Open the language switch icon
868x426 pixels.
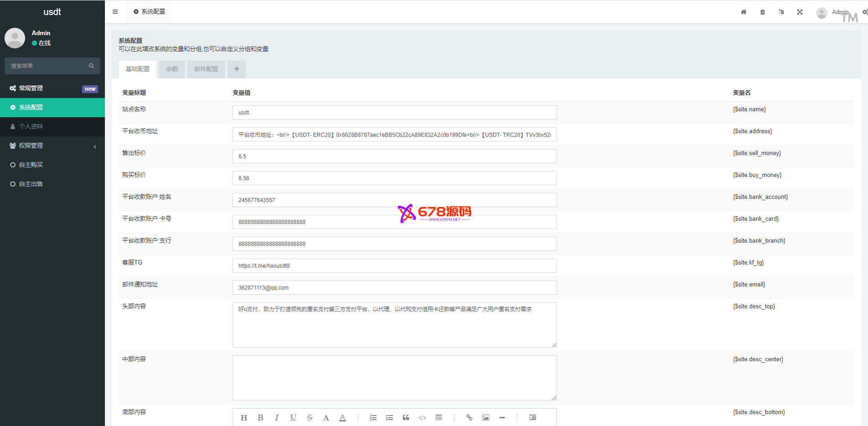(781, 12)
